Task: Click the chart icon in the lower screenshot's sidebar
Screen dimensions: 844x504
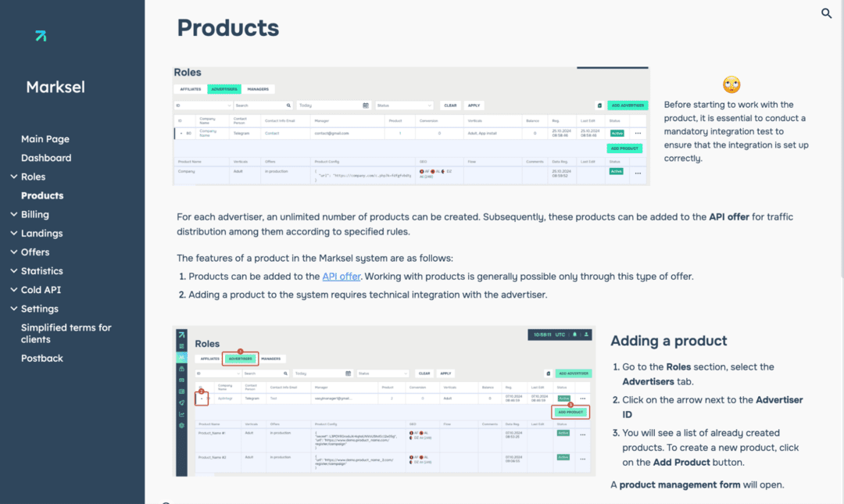Action: coord(181,414)
